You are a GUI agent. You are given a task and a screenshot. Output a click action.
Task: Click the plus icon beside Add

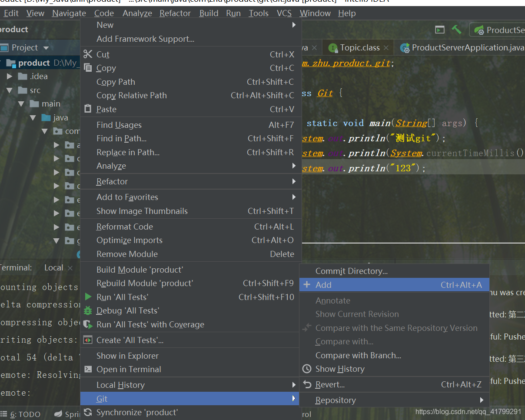coord(307,285)
